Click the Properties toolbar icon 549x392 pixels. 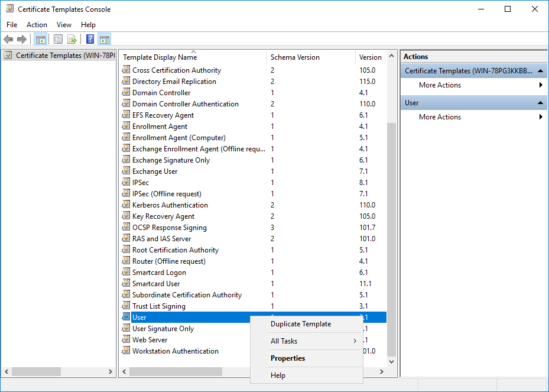[59, 39]
